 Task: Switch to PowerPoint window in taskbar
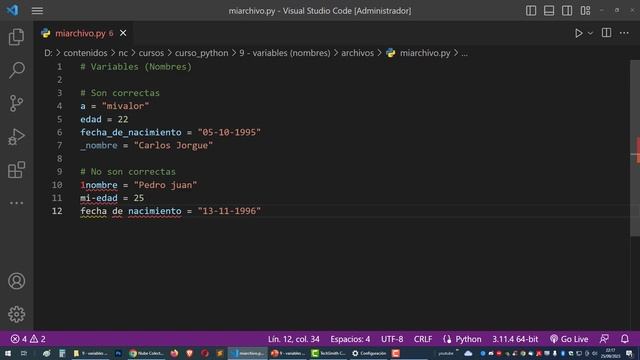[x=288, y=353]
